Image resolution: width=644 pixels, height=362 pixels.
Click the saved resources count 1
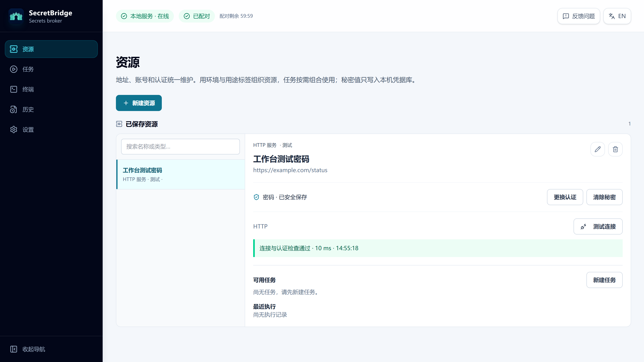[629, 124]
